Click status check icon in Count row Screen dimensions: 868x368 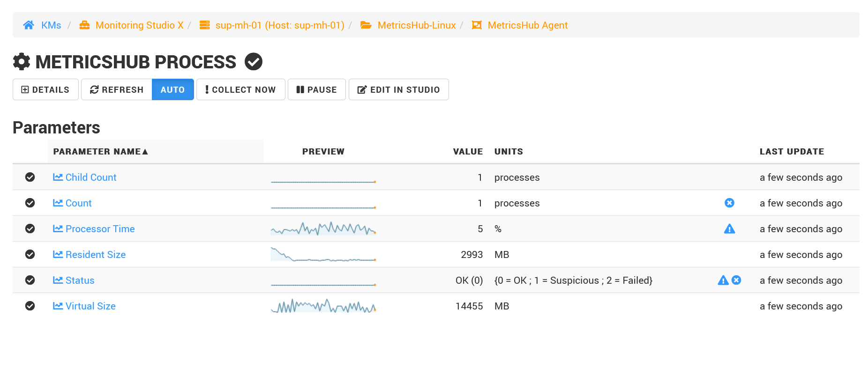[x=30, y=203]
